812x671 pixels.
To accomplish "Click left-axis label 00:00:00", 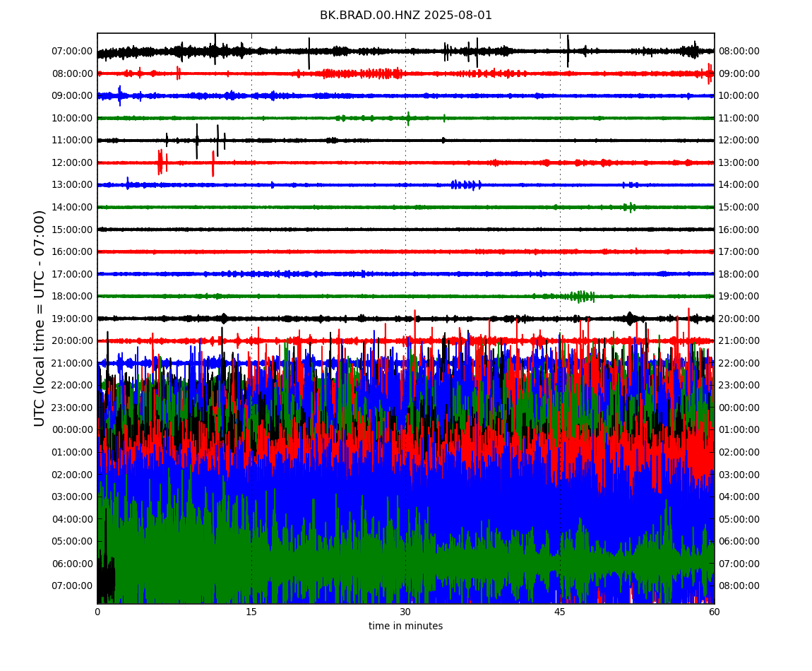I will [73, 430].
